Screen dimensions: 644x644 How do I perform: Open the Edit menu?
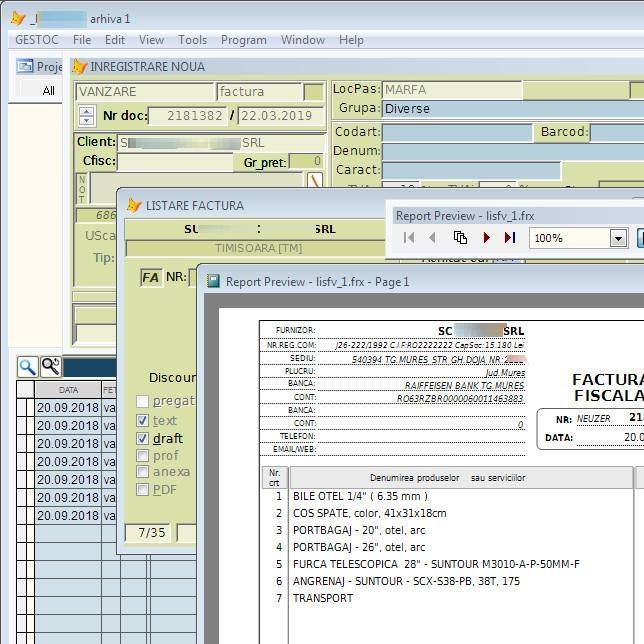point(115,40)
